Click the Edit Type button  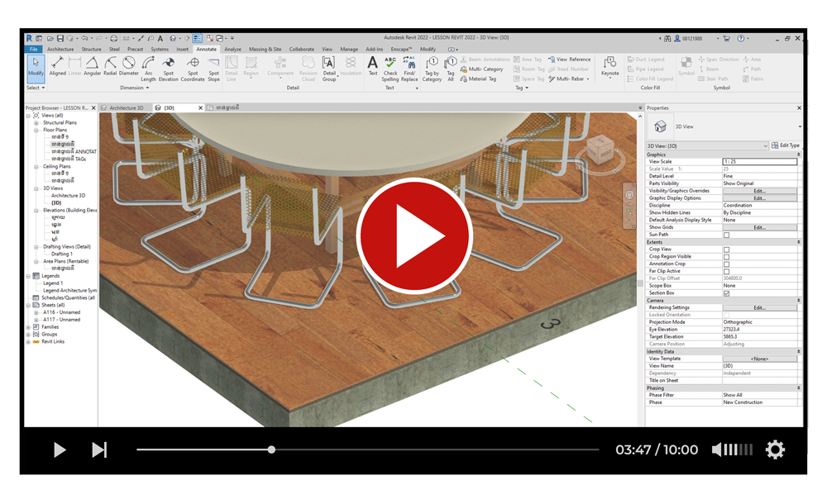coord(786,145)
